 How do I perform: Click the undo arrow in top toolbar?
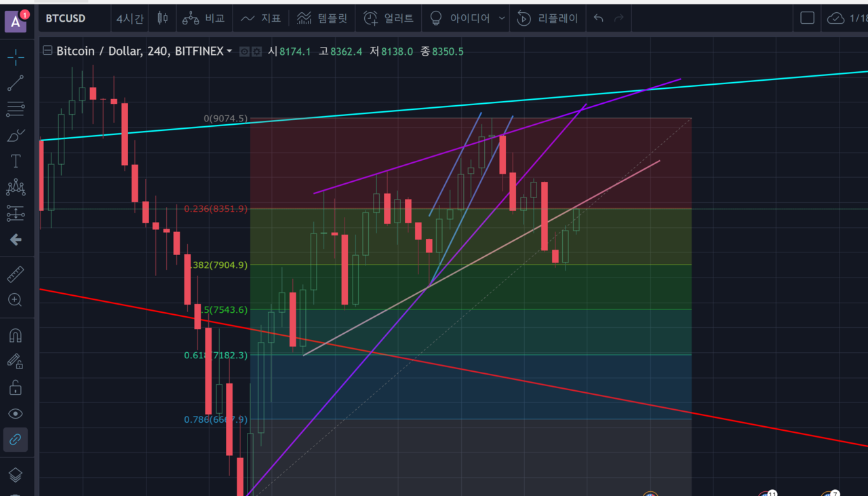click(598, 18)
